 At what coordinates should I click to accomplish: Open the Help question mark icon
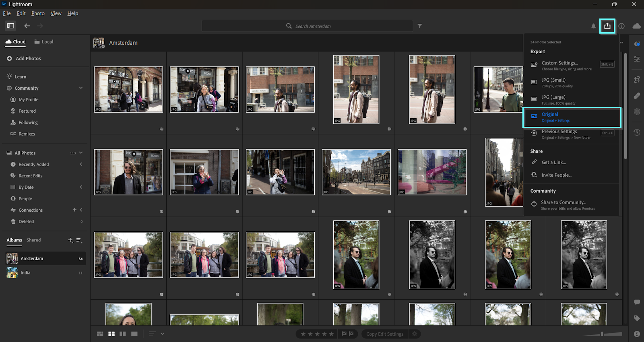coord(621,26)
